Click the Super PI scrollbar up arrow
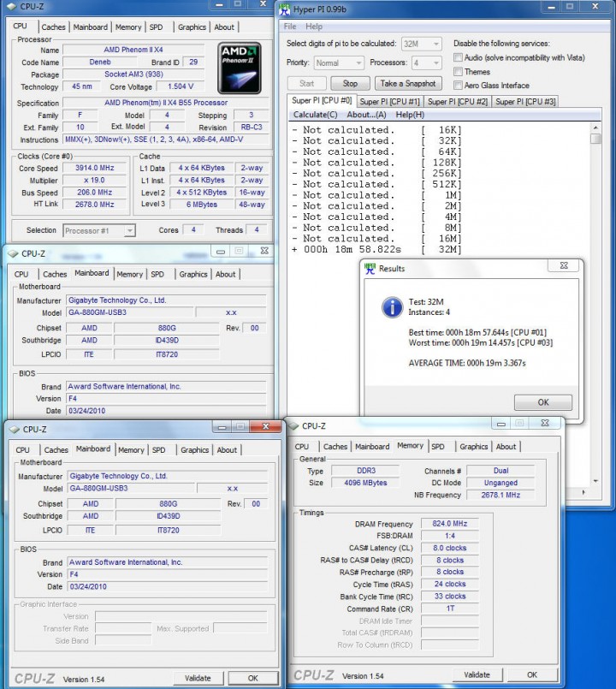Screen dimensions: 616x689 point(595,128)
